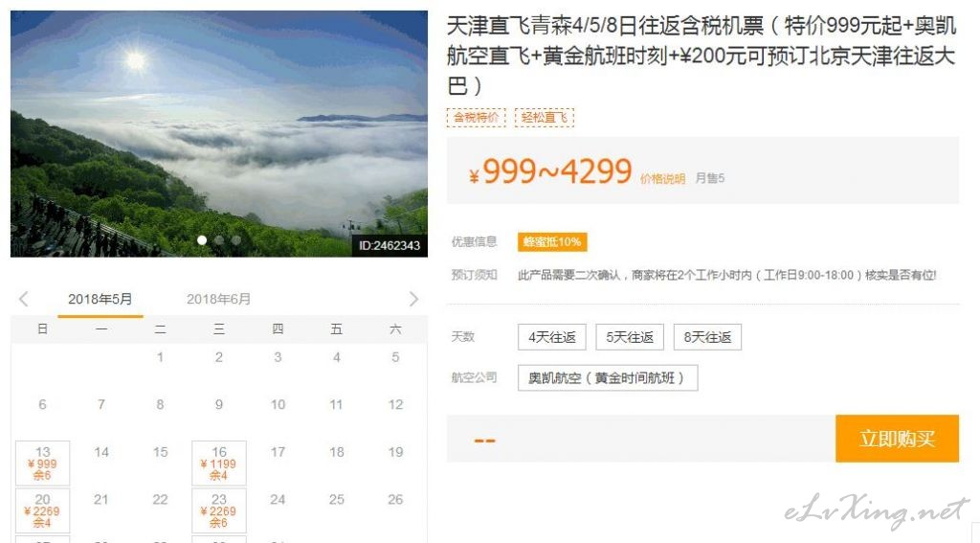Switch to the 2018年5月 calendar tab

point(100,300)
